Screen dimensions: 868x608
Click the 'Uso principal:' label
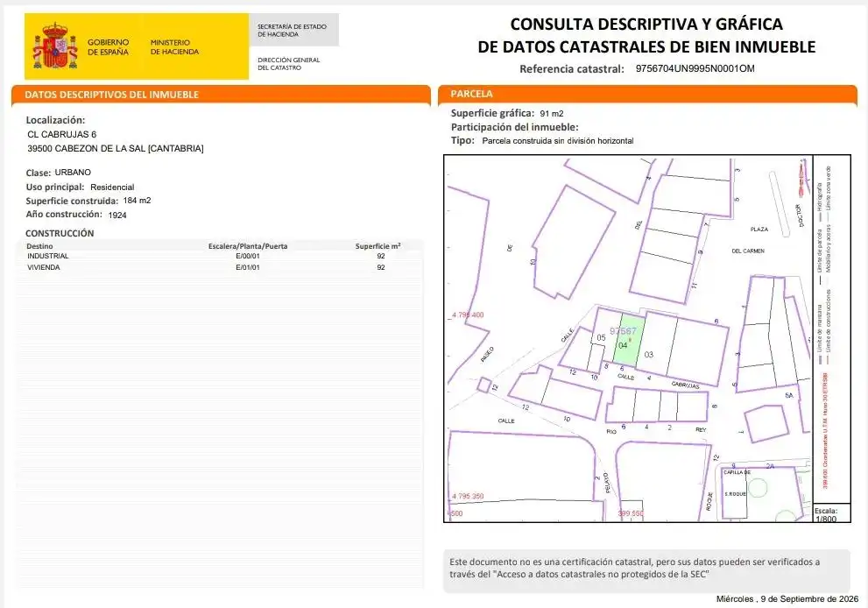55,187
